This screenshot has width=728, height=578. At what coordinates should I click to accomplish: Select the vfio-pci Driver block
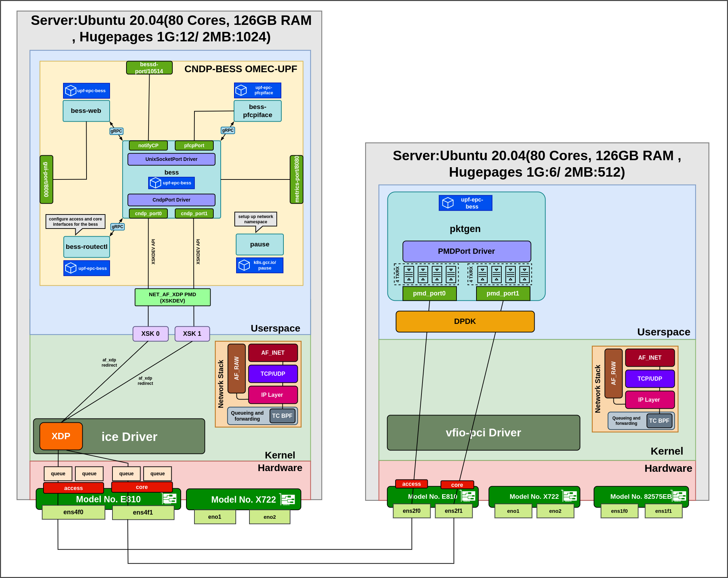483,433
